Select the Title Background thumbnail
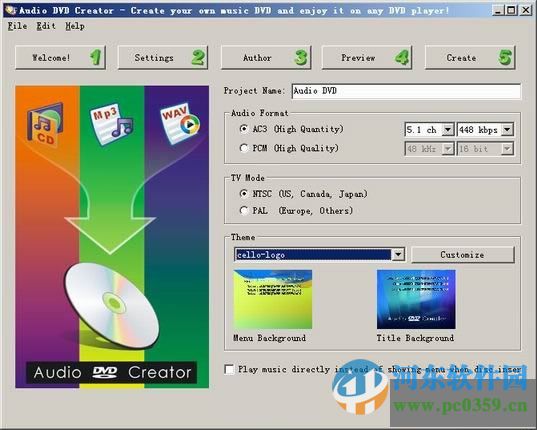This screenshot has height=430, width=537. [416, 299]
